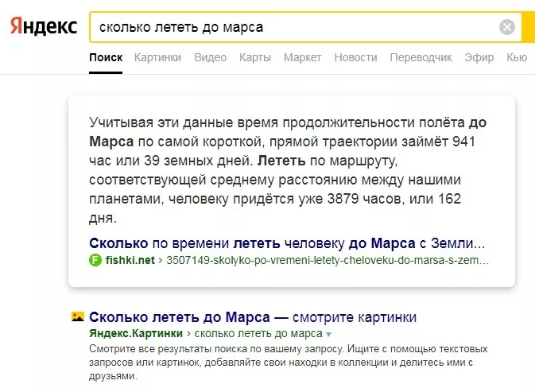This screenshot has width=535, height=392.
Task: Click the yellow search button edge
Action: (528, 27)
